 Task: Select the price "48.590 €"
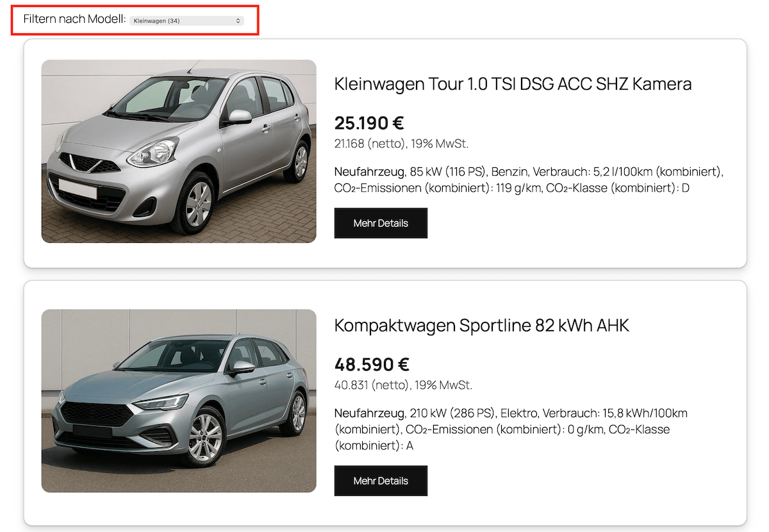click(371, 364)
